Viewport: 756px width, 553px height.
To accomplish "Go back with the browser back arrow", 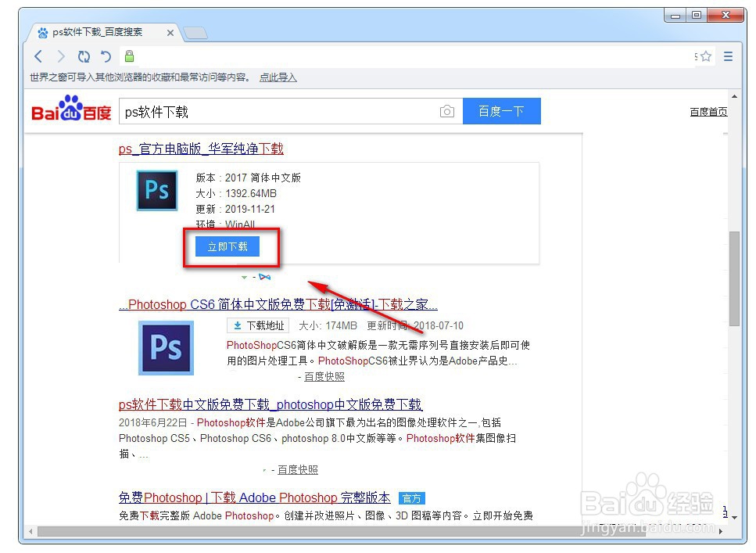I will point(38,56).
